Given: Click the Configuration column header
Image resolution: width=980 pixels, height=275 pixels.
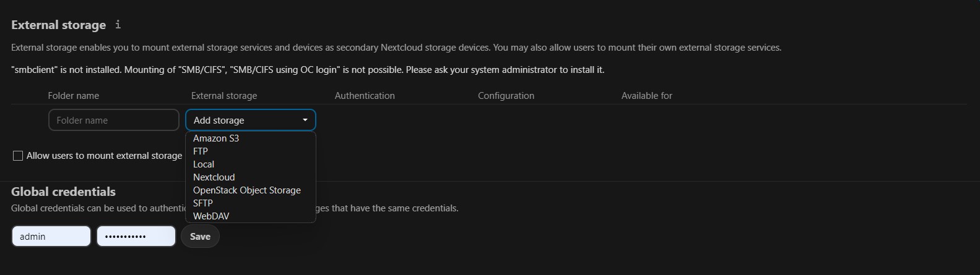Looking at the screenshot, I should pos(506,96).
